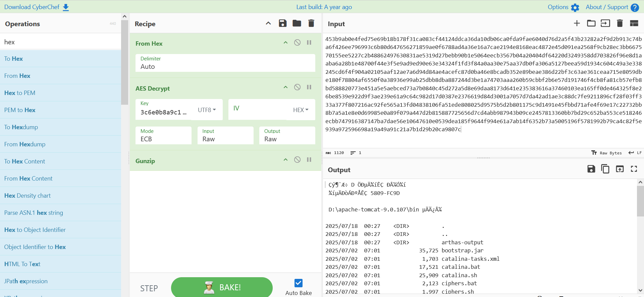This screenshot has height=297, width=644.
Task: Click Last build notice
Action: (x=324, y=7)
